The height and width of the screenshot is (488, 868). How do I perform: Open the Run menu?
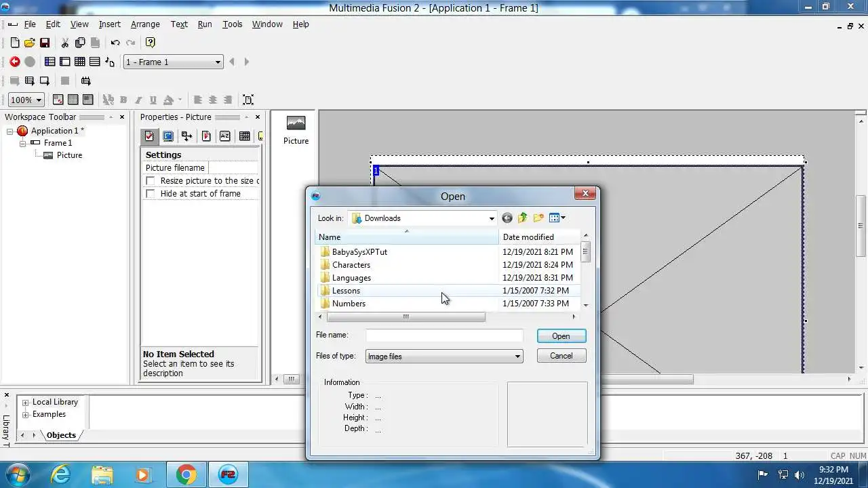click(x=205, y=24)
